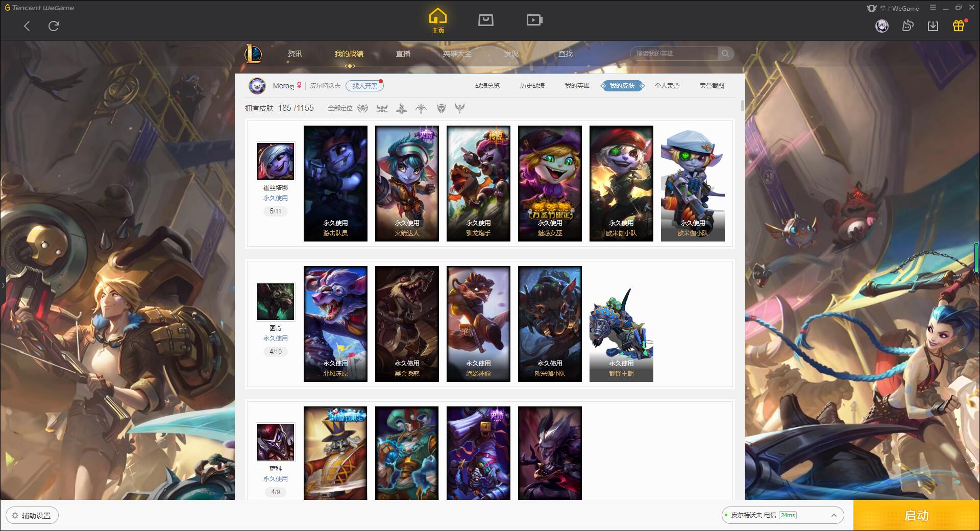Open the gift box icon
The image size is (980, 531).
[959, 26]
